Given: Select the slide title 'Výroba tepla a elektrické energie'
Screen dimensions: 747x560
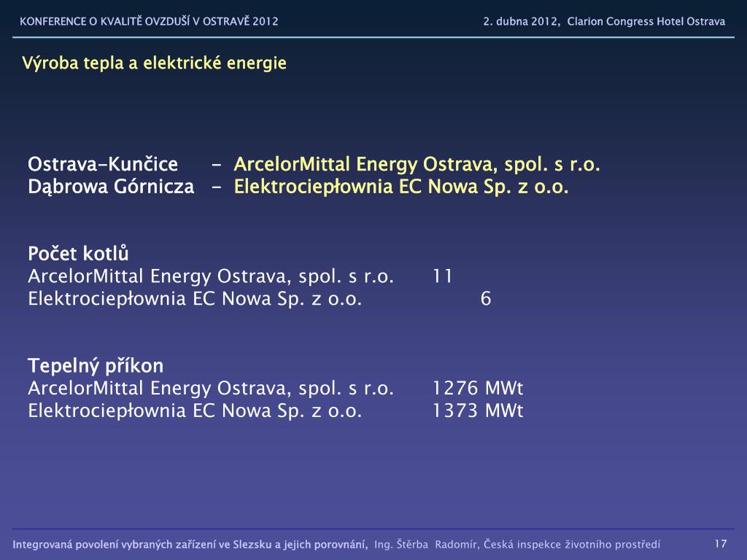Looking at the screenshot, I should [155, 63].
